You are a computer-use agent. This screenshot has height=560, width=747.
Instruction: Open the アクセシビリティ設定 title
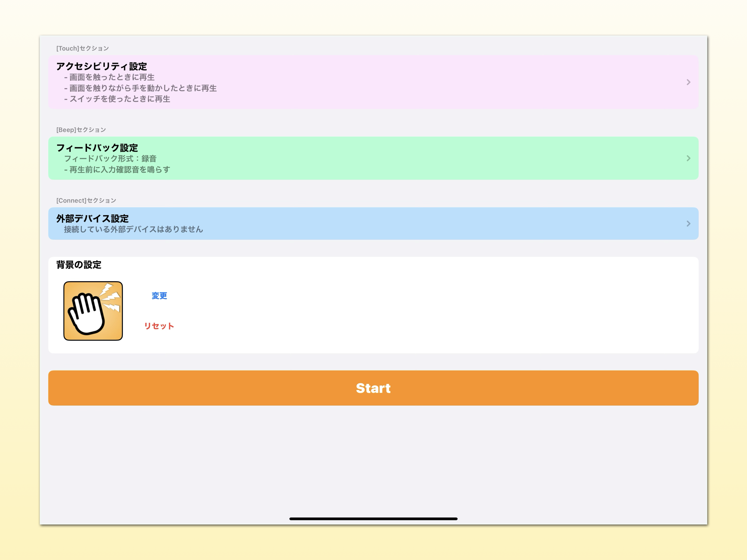(x=101, y=66)
